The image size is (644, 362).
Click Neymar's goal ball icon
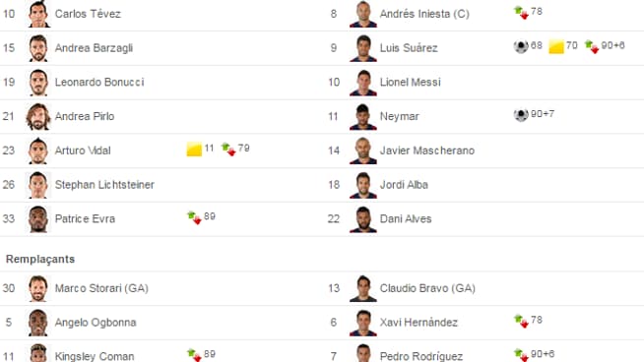(521, 115)
